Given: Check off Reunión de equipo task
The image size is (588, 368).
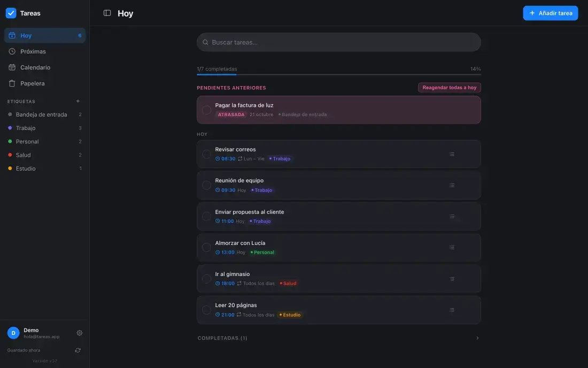Looking at the screenshot, I should point(206,185).
